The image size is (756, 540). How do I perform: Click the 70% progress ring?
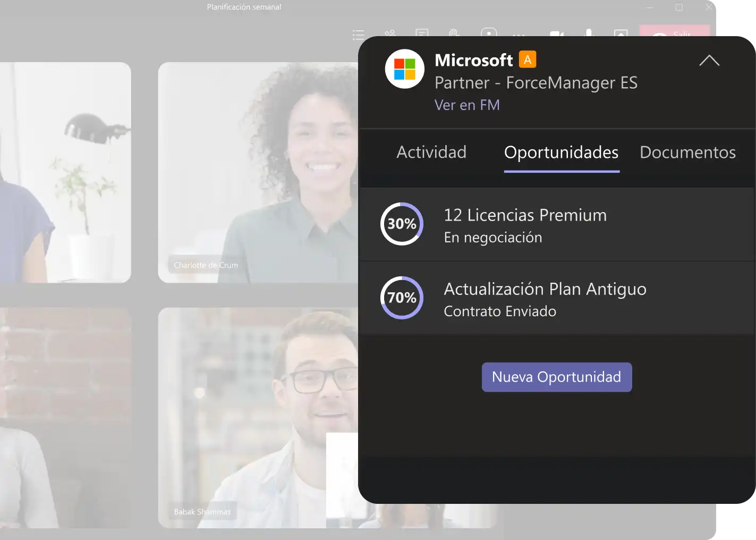[402, 298]
